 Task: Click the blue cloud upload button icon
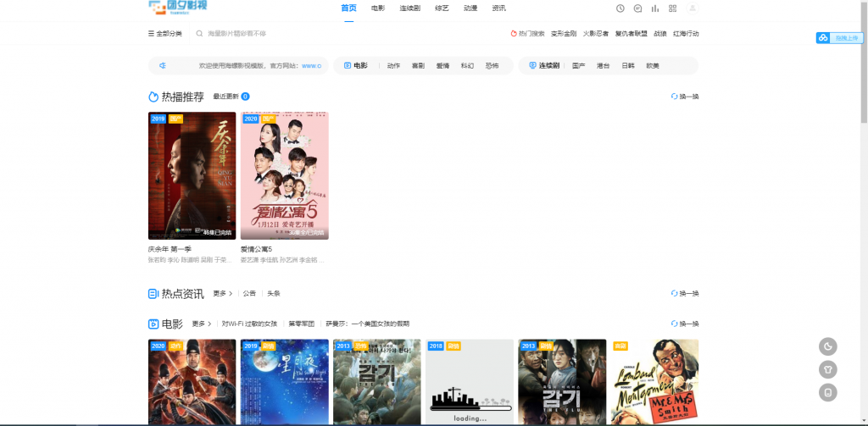[823, 37]
